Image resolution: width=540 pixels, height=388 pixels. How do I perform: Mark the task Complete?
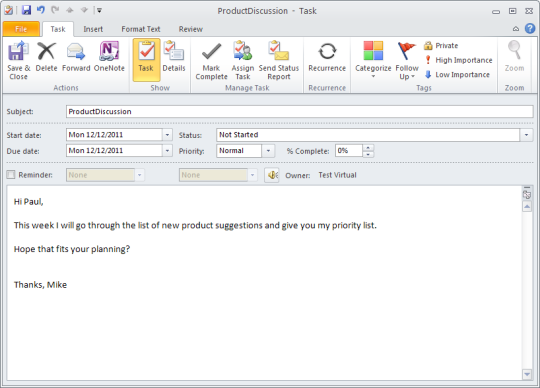211,61
